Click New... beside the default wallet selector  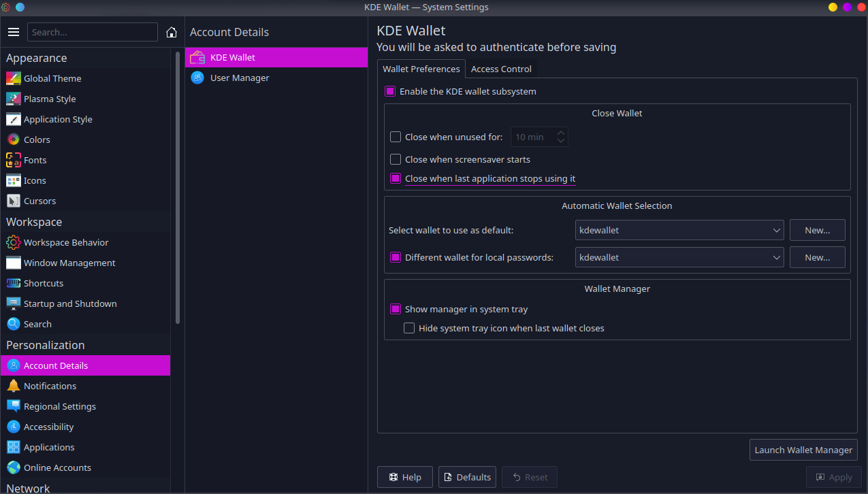818,230
